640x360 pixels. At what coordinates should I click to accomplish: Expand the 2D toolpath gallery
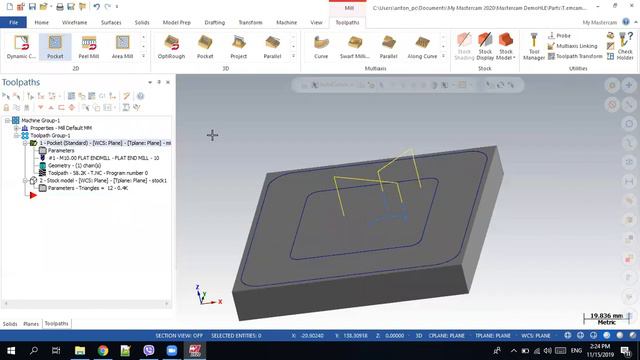(143, 56)
